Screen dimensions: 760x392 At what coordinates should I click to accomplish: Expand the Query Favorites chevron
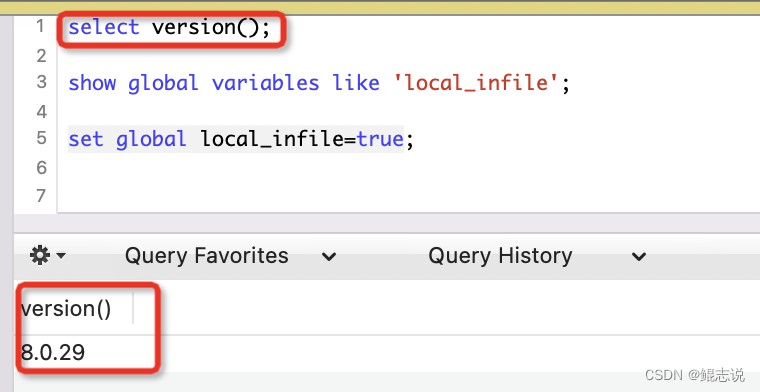tap(329, 256)
